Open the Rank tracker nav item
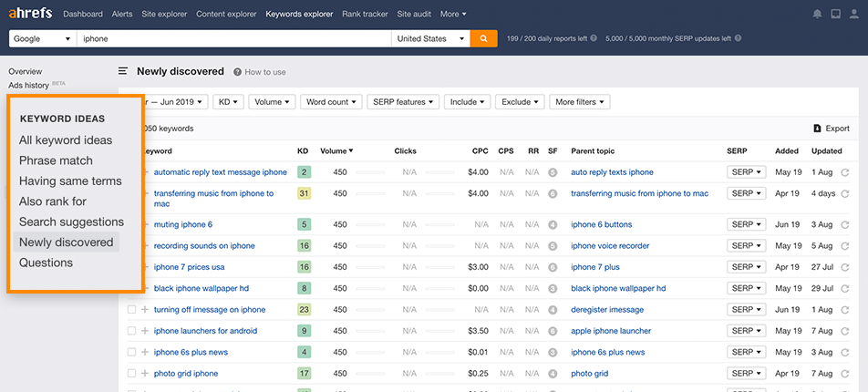 [365, 14]
